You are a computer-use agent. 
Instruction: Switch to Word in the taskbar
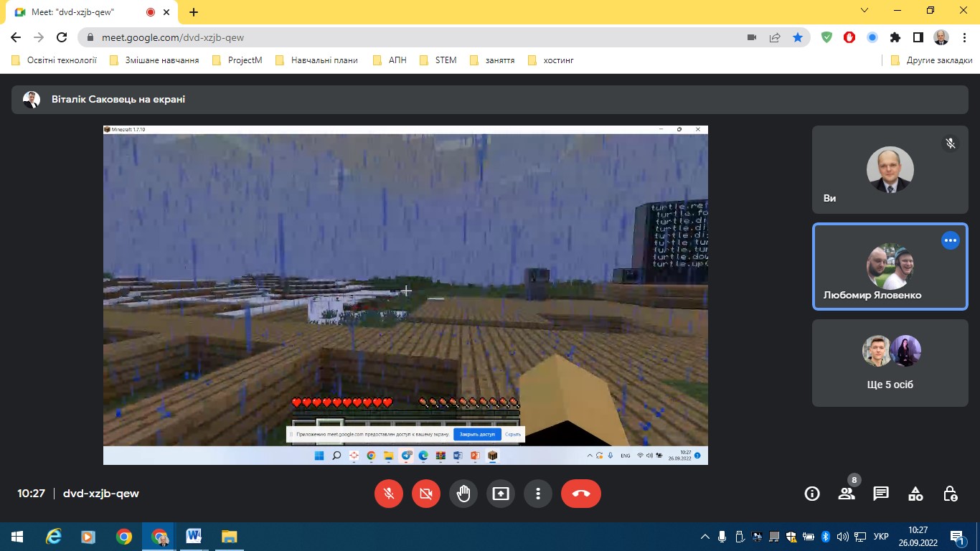tap(194, 537)
